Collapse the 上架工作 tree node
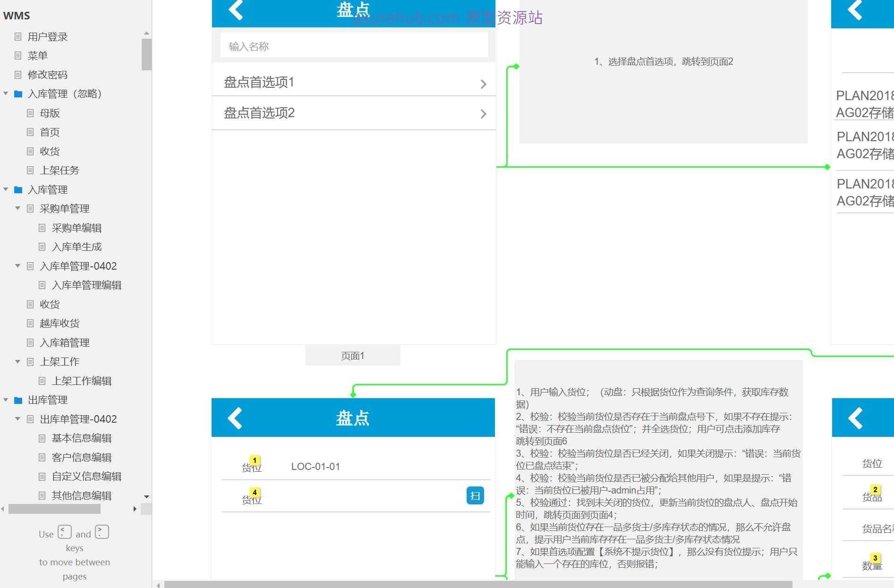Screen dimensions: 894x588 (x=18, y=361)
